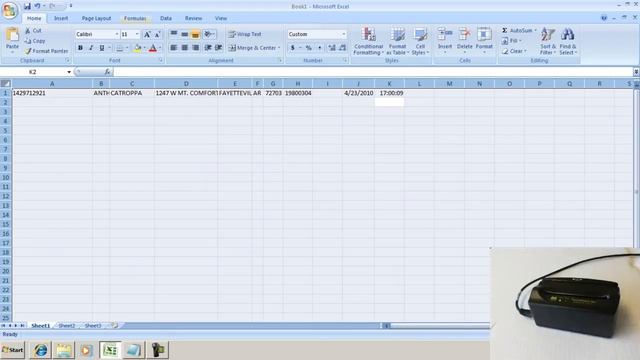Click AutoSum
Viewport: 640px width, 360px height.
(x=518, y=31)
